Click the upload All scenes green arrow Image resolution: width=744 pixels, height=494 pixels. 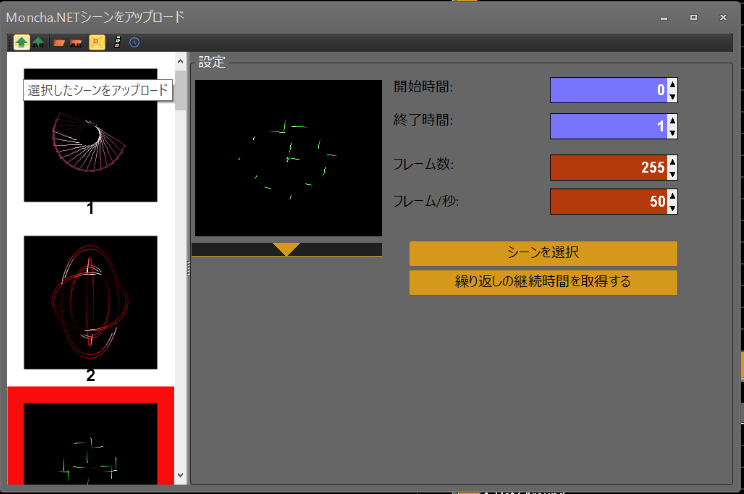point(38,42)
